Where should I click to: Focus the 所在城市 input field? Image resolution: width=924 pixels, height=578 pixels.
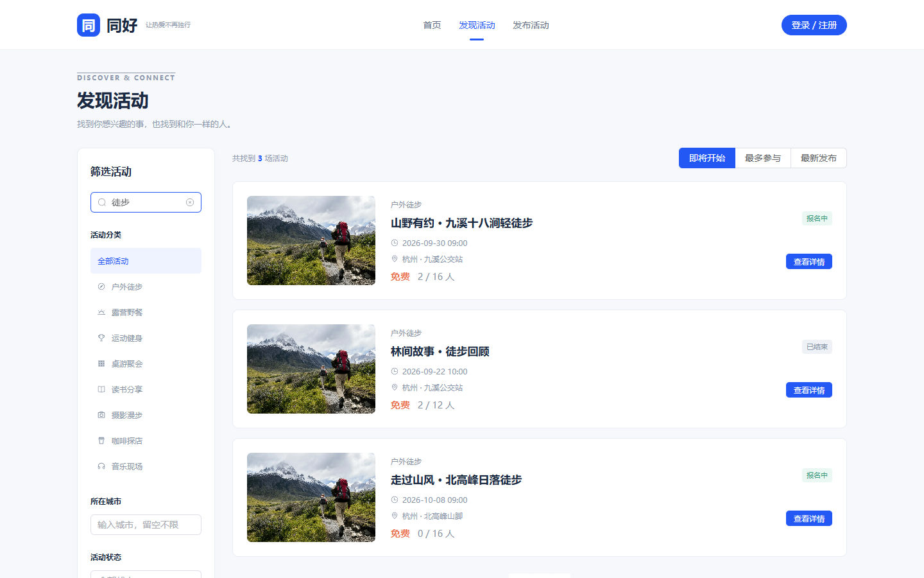click(x=146, y=525)
